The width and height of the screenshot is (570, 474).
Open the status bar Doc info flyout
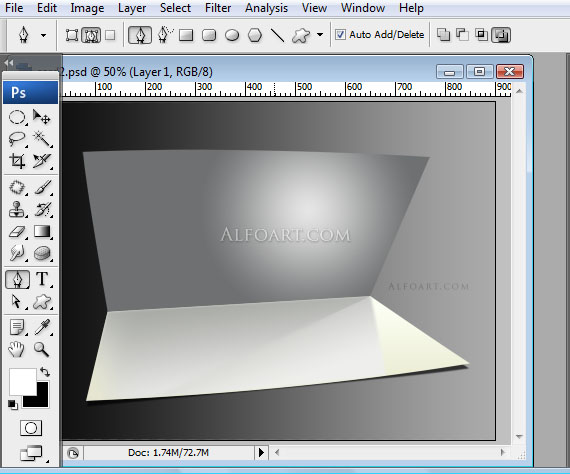(x=261, y=453)
